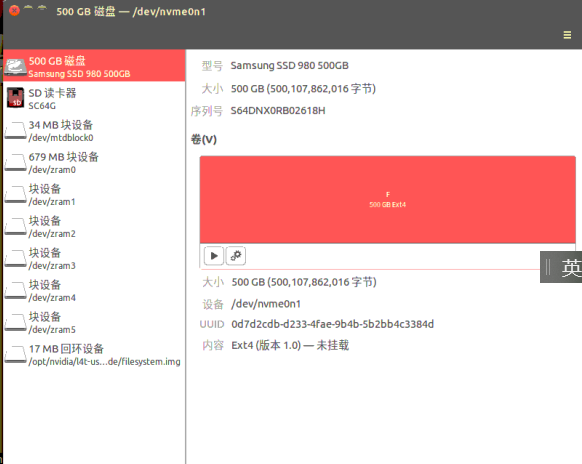Select the /dev/zram4 block device

click(94, 290)
